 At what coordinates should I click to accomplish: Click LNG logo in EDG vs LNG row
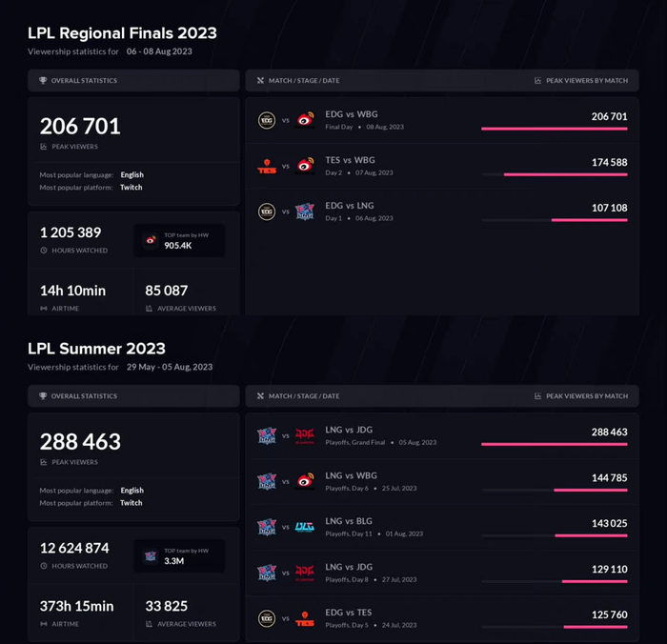[305, 211]
